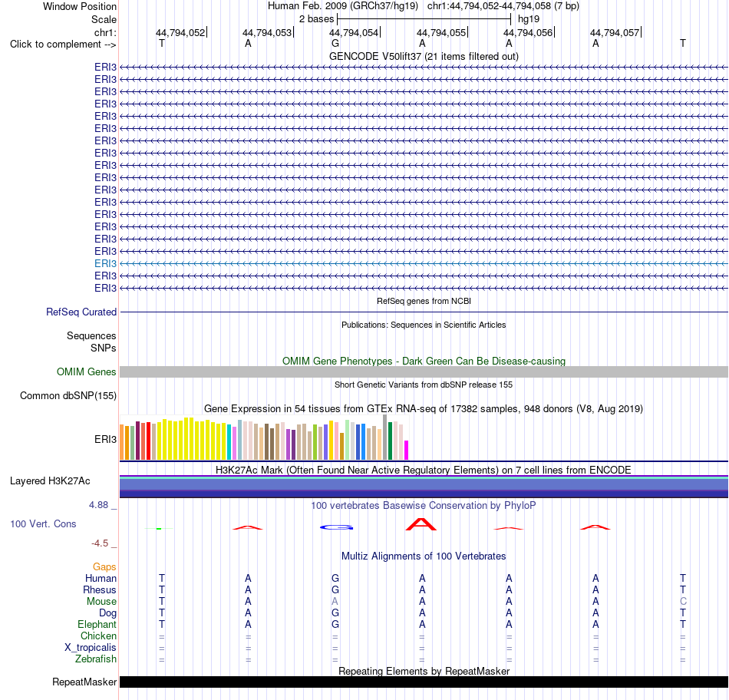
Task: Click the 'Zebrafish' species label
Action: pos(96,659)
